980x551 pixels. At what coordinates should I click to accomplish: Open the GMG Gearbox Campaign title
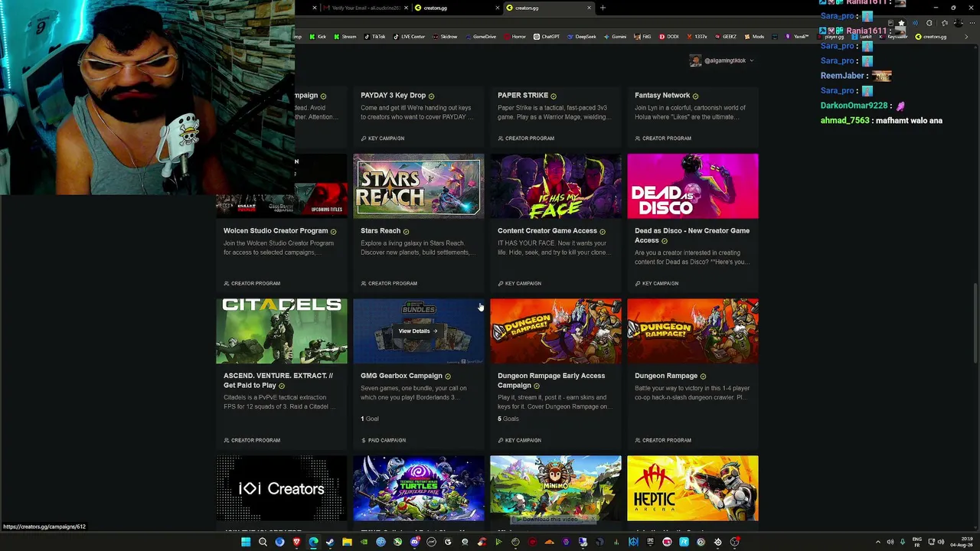click(x=401, y=376)
